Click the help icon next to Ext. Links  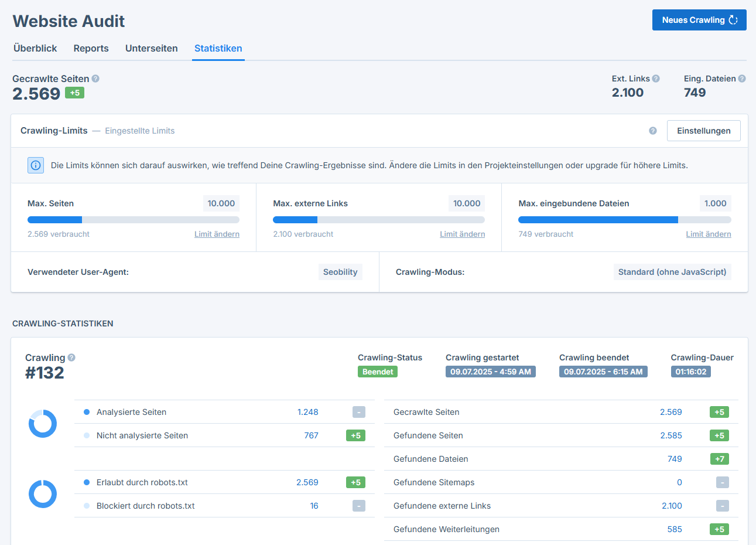656,79
